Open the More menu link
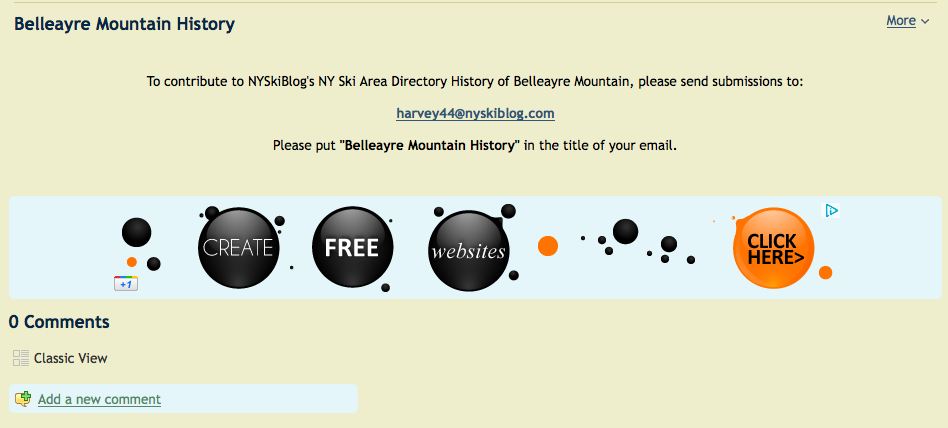Screen dimensions: 948x428 coord(901,21)
